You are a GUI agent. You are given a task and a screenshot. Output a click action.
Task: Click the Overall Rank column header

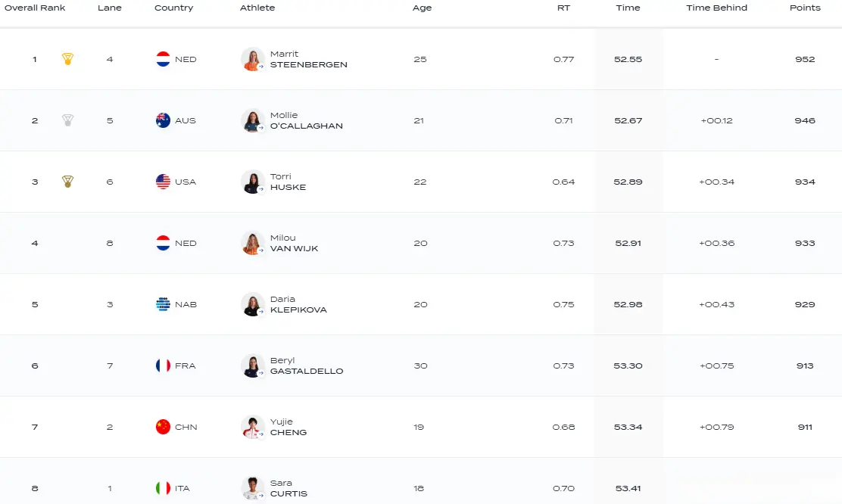pos(35,8)
